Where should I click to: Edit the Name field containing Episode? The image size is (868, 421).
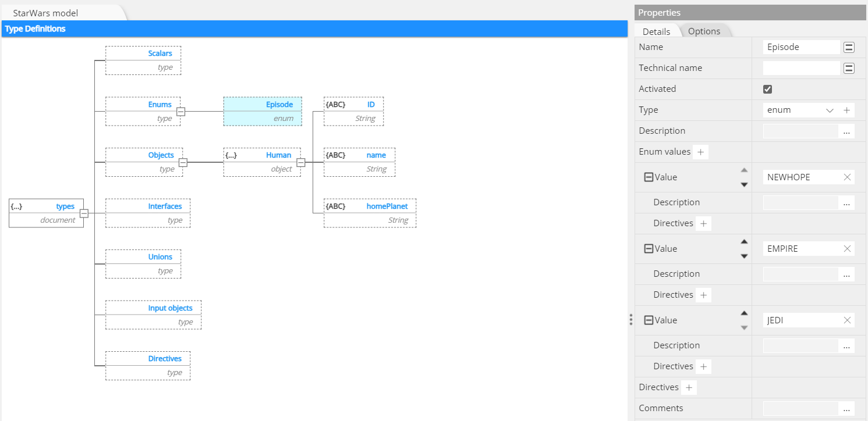[x=801, y=47]
